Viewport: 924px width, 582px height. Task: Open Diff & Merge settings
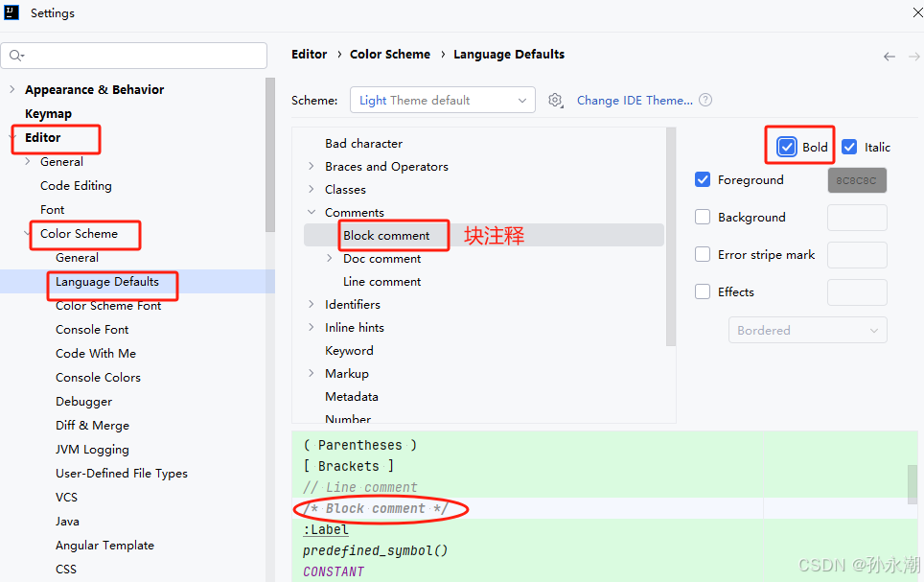click(x=93, y=425)
